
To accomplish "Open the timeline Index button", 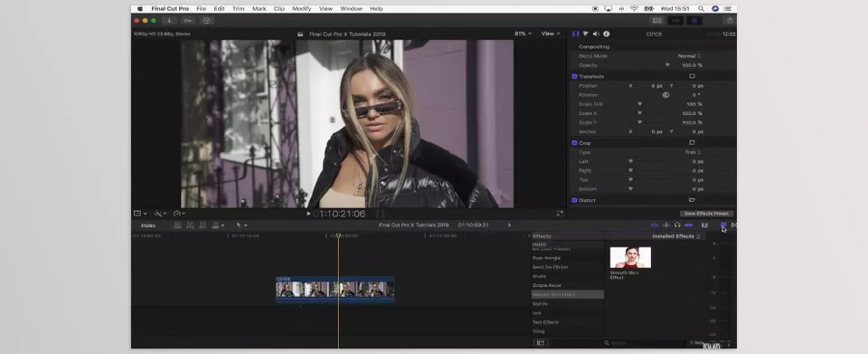I will (147, 225).
